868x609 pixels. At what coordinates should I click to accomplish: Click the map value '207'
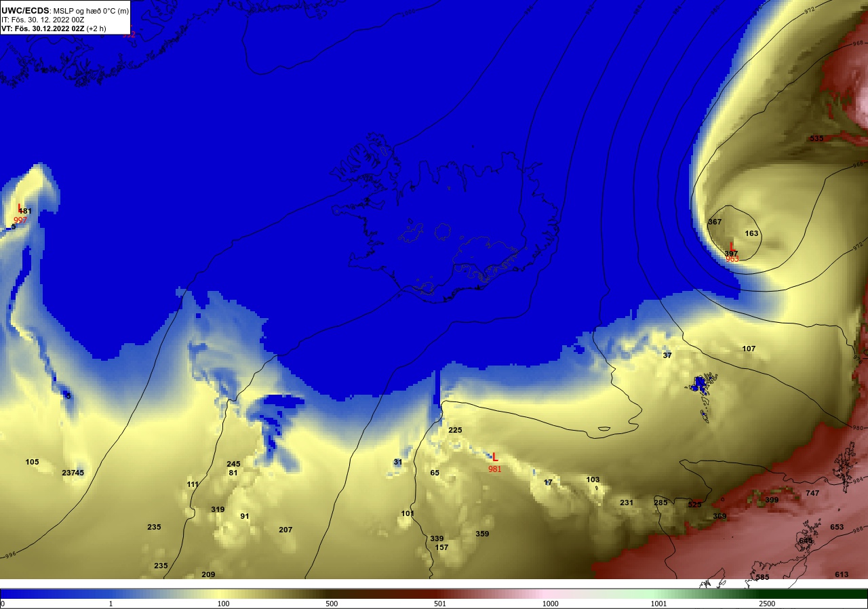coord(285,530)
